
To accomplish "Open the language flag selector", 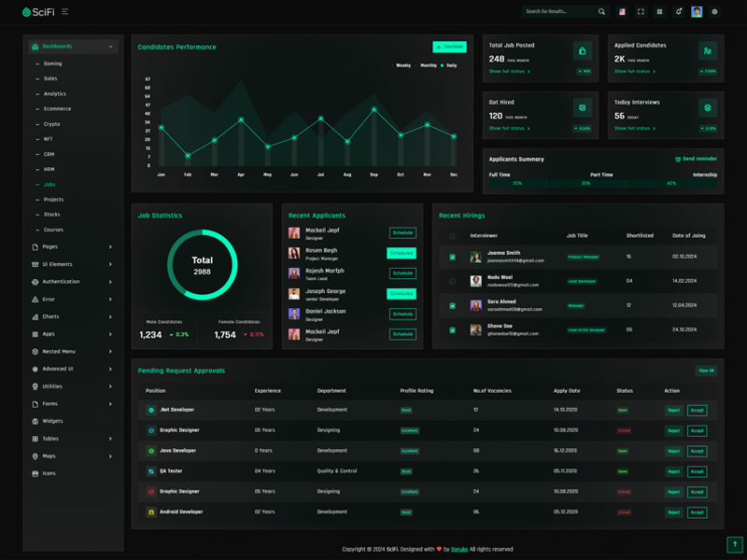I will 622,12.
